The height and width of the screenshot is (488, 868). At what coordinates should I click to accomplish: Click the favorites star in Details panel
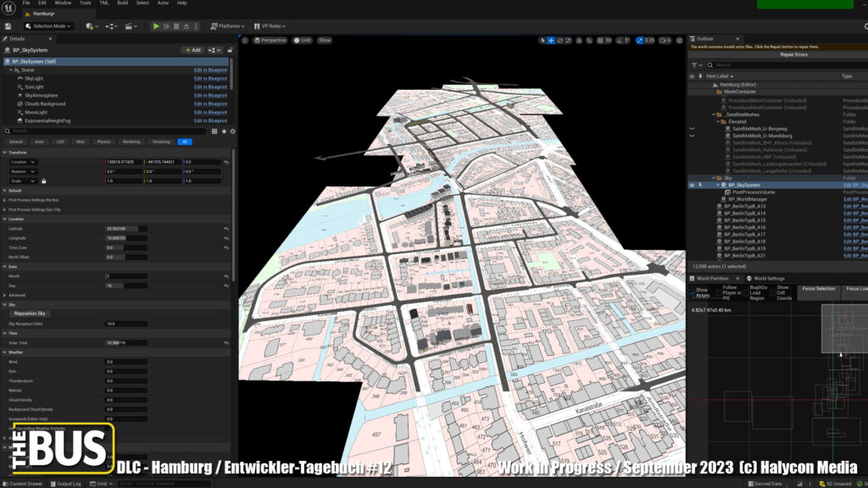click(224, 131)
